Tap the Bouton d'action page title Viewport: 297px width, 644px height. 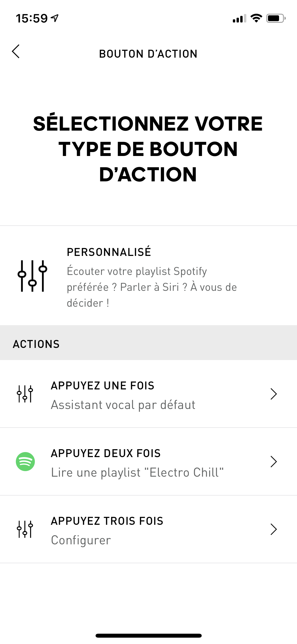point(148,54)
